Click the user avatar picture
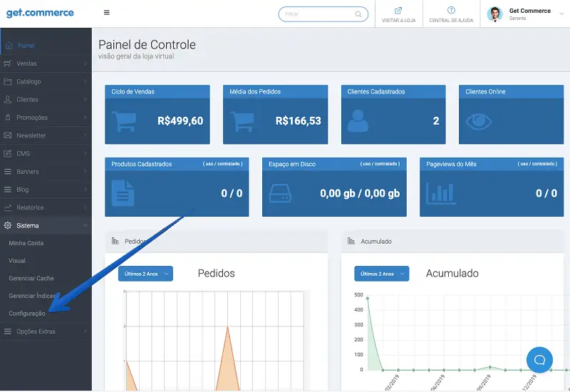This screenshot has height=392, width=570. pyautogui.click(x=495, y=14)
